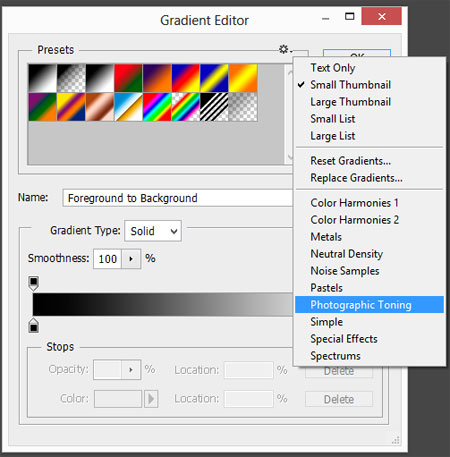Viewport: 450px width, 457px height.
Task: Select the orange, yellow, orange gradient preset
Action: pos(243,78)
